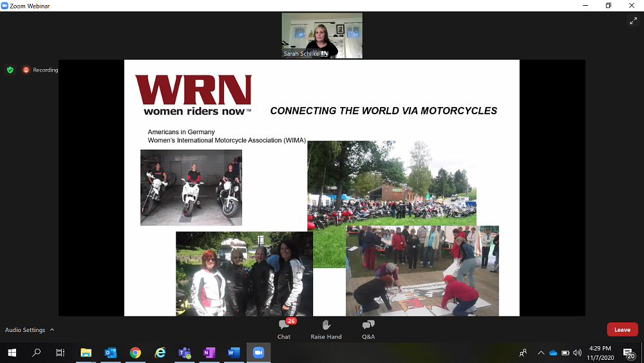Click the photo of people assembling a banner
Screen dimensions: 644x363
tap(422, 271)
